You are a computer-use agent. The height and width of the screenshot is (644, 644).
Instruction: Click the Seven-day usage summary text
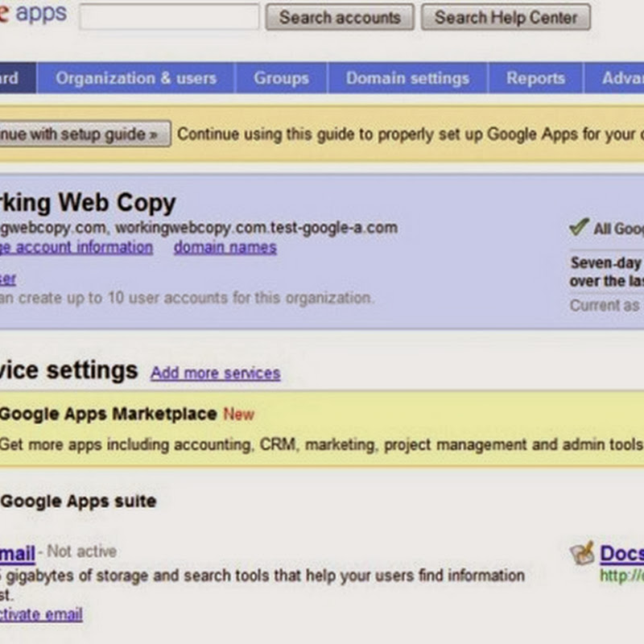click(607, 272)
